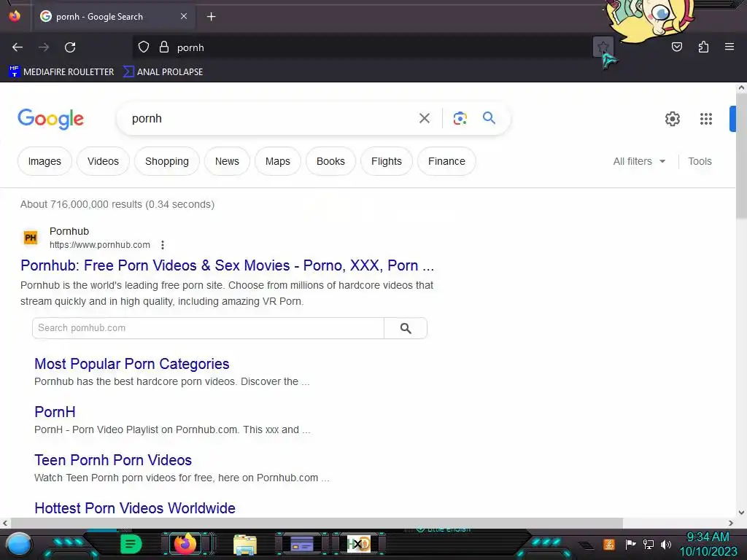Filter results by Videos
Viewport: 747px width, 560px height.
point(103,161)
